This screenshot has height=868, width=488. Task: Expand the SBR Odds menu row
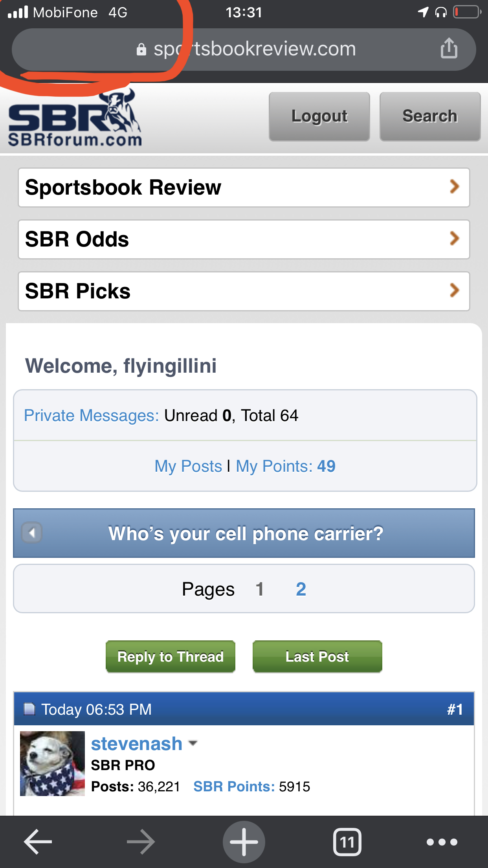click(244, 239)
